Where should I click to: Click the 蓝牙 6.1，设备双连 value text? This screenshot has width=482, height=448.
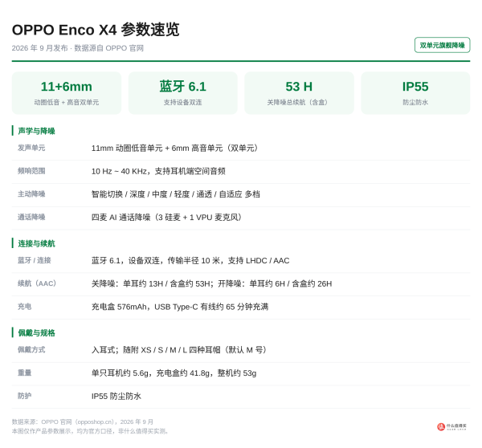click(x=190, y=261)
